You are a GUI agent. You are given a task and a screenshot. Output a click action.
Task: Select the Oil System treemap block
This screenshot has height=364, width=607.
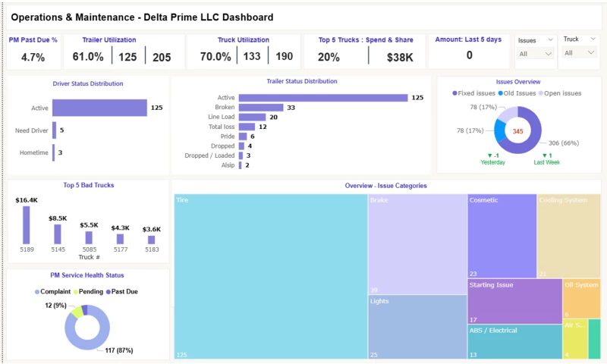coord(581,299)
